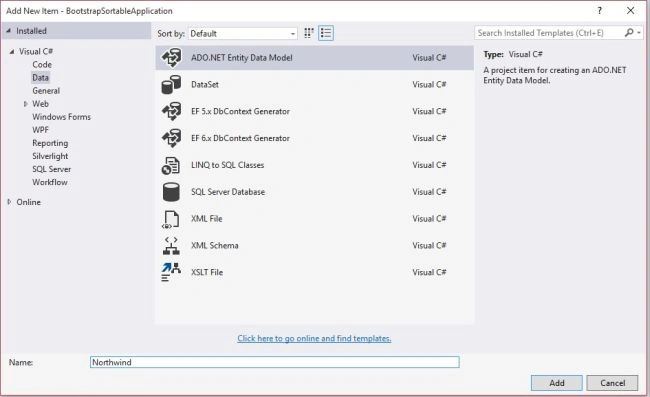Select the Windows Forms category
The image size is (650, 397).
coord(61,117)
